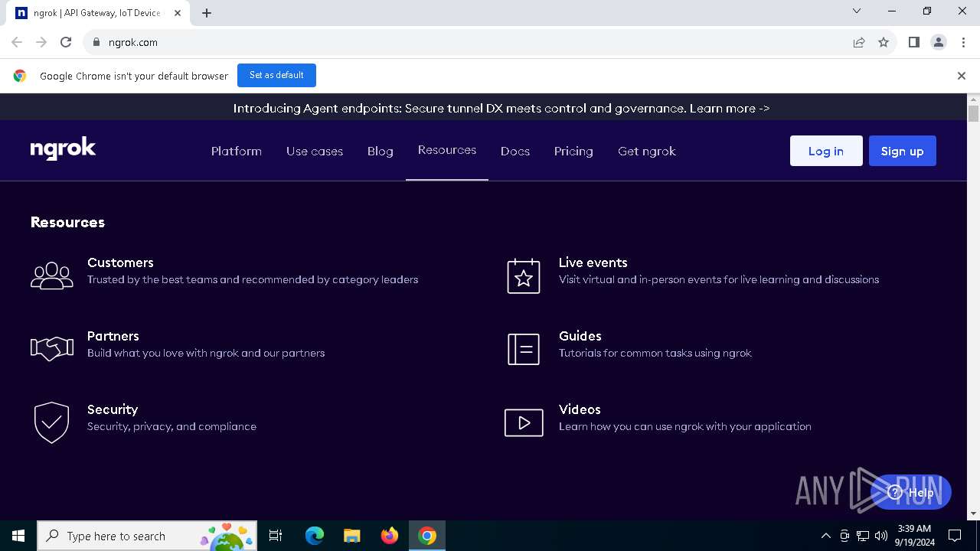
Task: Launch Microsoft Edge from the taskbar
Action: (315, 536)
